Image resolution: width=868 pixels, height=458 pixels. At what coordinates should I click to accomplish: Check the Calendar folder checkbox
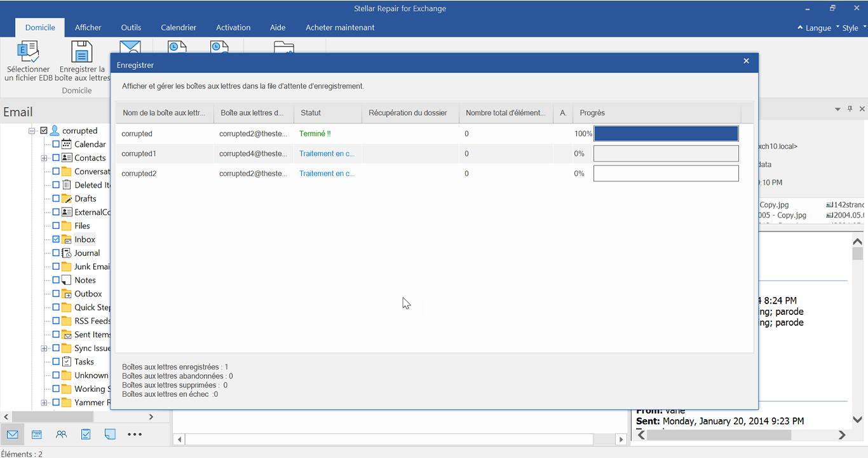coord(56,144)
